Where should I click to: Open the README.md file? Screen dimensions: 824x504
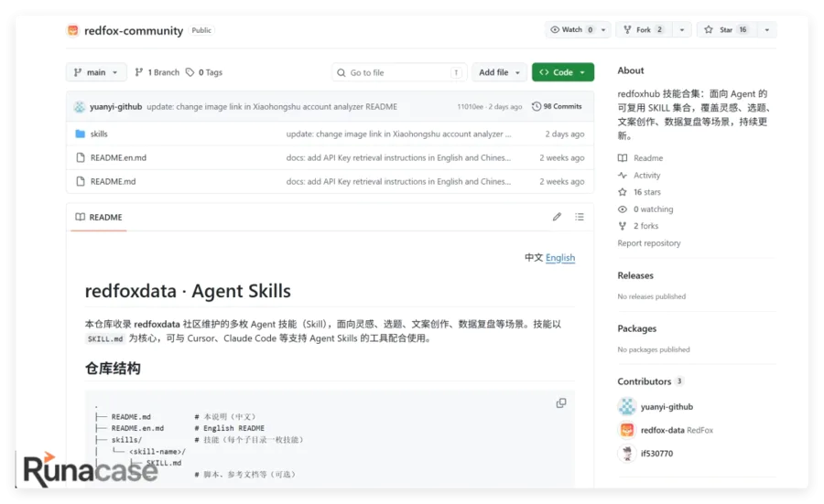113,181
